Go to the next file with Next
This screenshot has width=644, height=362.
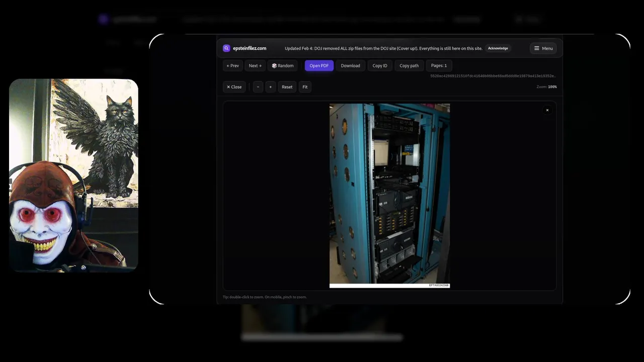coord(255,65)
